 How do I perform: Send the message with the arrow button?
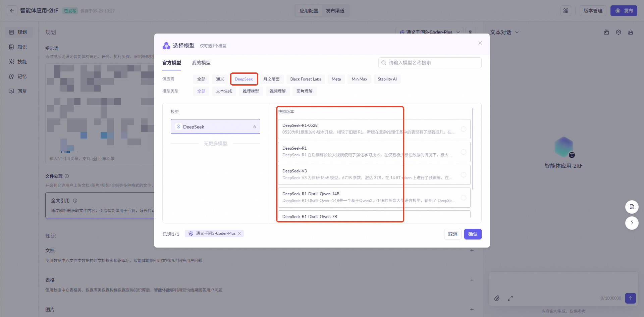pyautogui.click(x=631, y=298)
